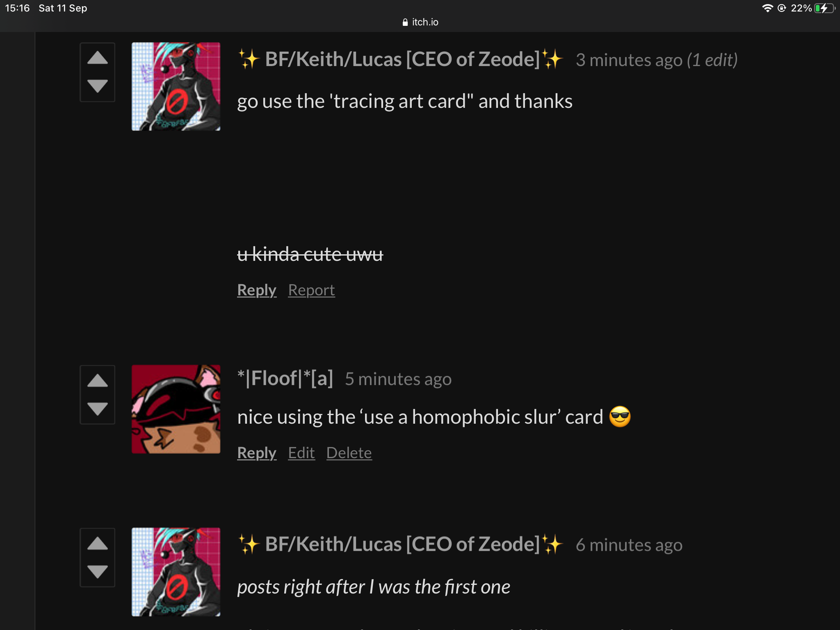Upvote the Floof homophobic slur card comment
Screen dimensions: 840x630
coord(97,381)
